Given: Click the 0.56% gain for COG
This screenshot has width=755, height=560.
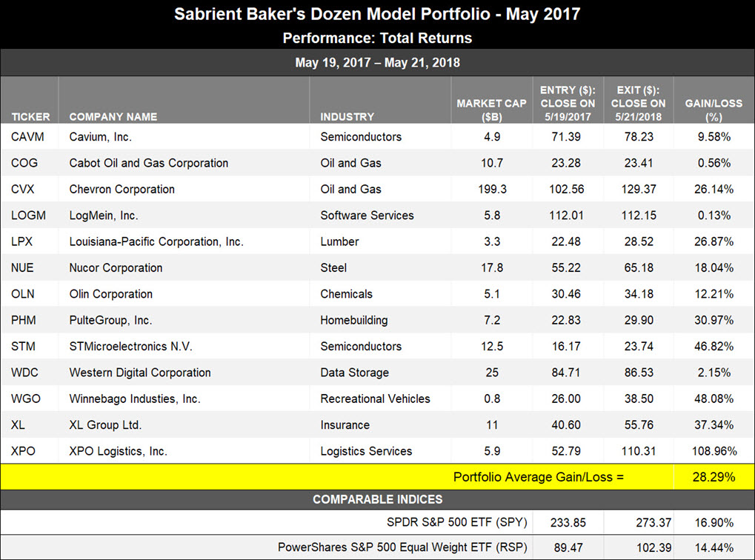Looking at the screenshot, I should (x=714, y=163).
